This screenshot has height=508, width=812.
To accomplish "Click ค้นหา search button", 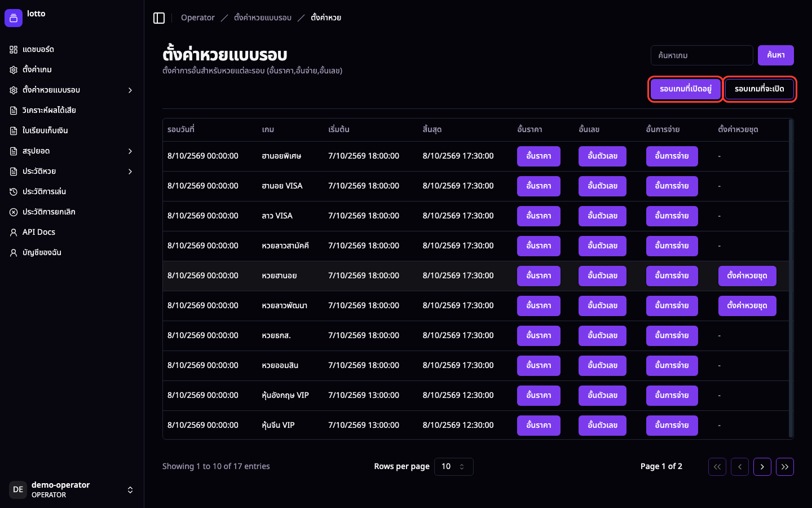I will 776,55.
